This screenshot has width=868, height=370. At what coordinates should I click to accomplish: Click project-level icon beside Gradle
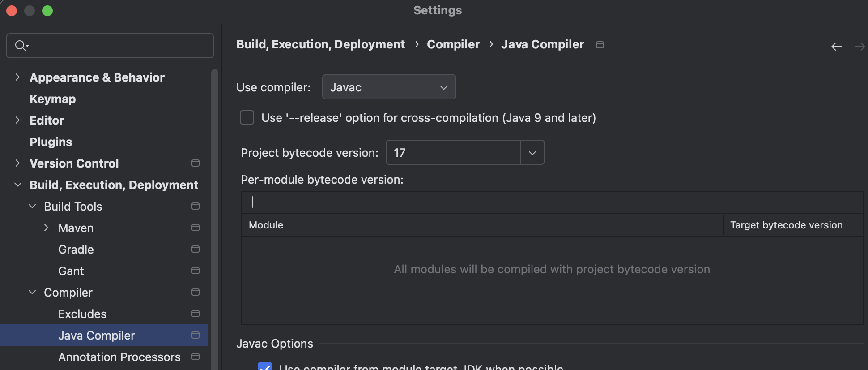point(196,250)
